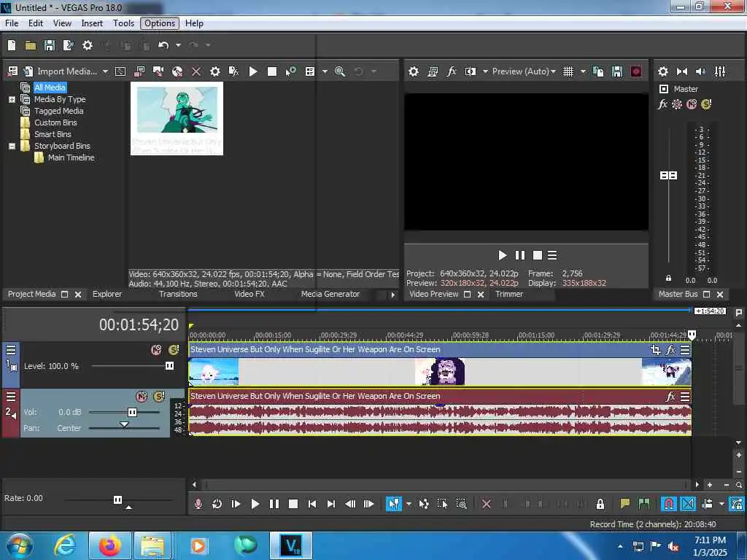Image resolution: width=747 pixels, height=560 pixels.
Task: Open the Tools menu
Action: click(x=123, y=23)
